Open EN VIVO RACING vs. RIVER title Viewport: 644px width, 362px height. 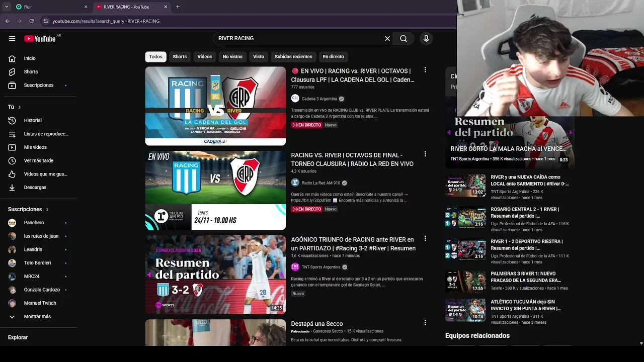click(353, 75)
